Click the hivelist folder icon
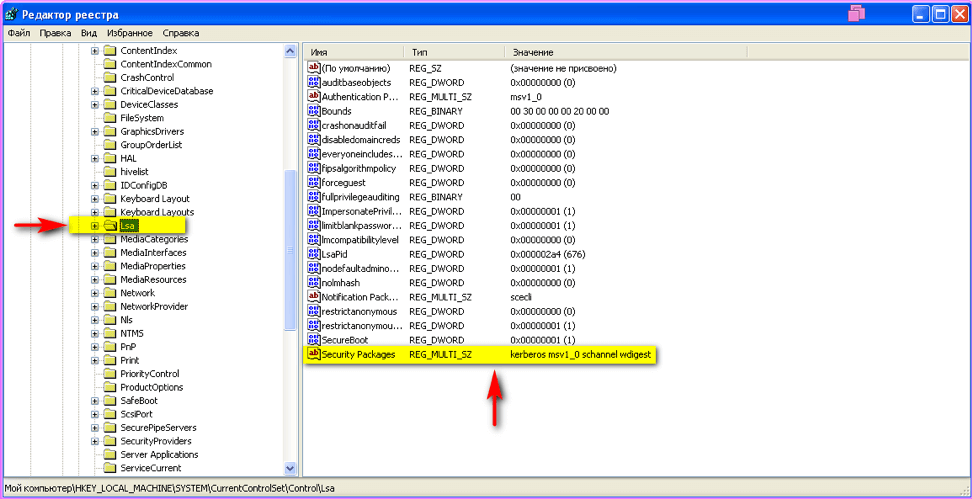 point(110,172)
